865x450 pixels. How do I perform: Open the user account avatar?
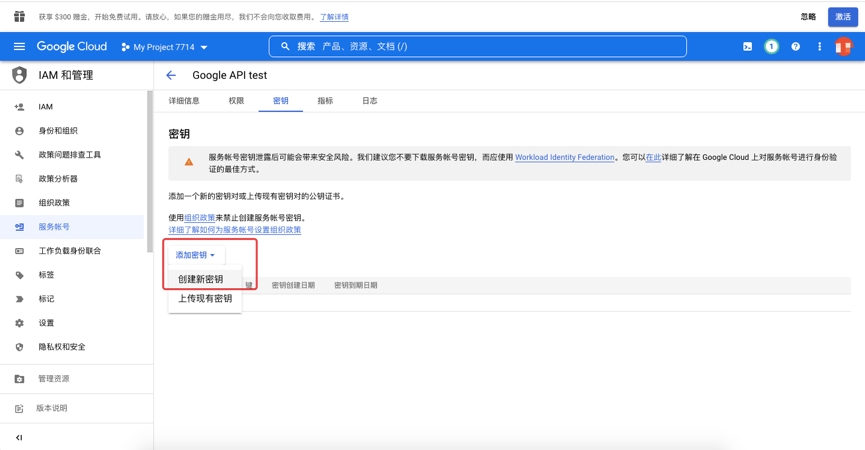[843, 47]
